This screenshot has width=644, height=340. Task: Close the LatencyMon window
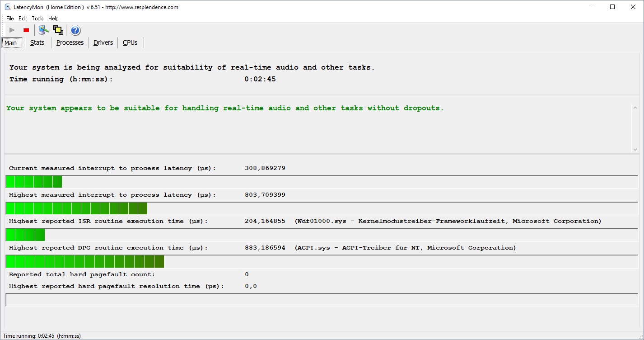click(x=633, y=7)
